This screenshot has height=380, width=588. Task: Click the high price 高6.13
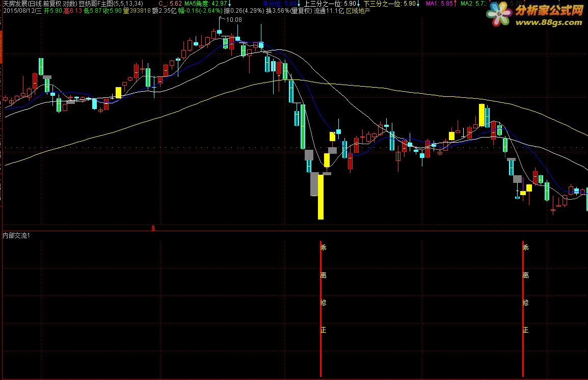point(73,11)
